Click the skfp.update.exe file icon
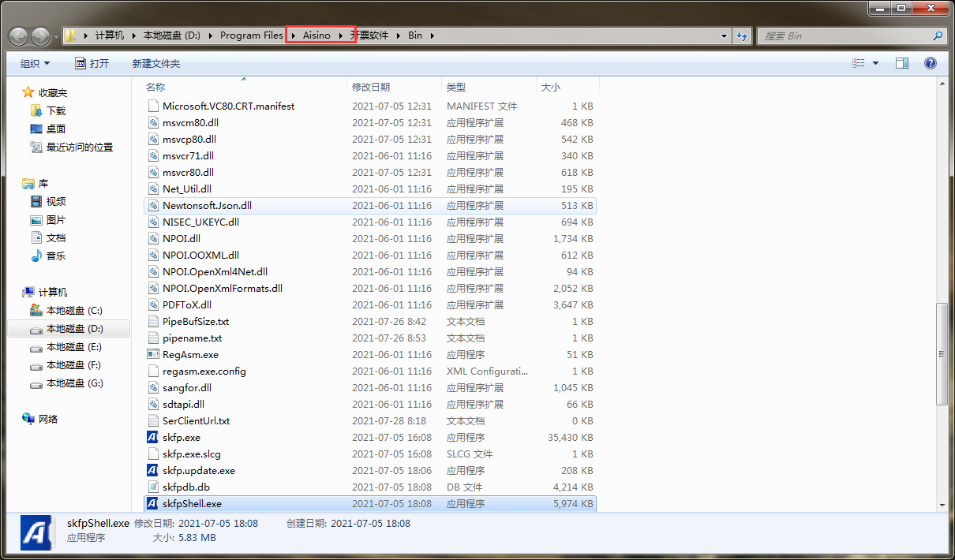955x560 pixels. click(x=153, y=470)
